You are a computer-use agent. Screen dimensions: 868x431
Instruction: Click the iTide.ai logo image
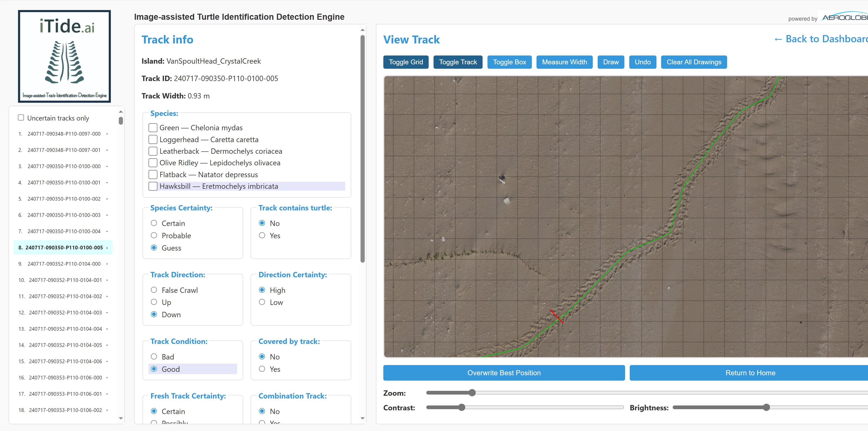pyautogui.click(x=64, y=56)
